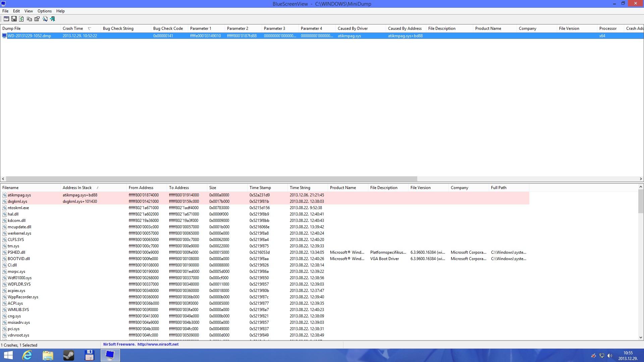Select the CLFS.SYS row
This screenshot has width=644, height=362.
point(265,240)
